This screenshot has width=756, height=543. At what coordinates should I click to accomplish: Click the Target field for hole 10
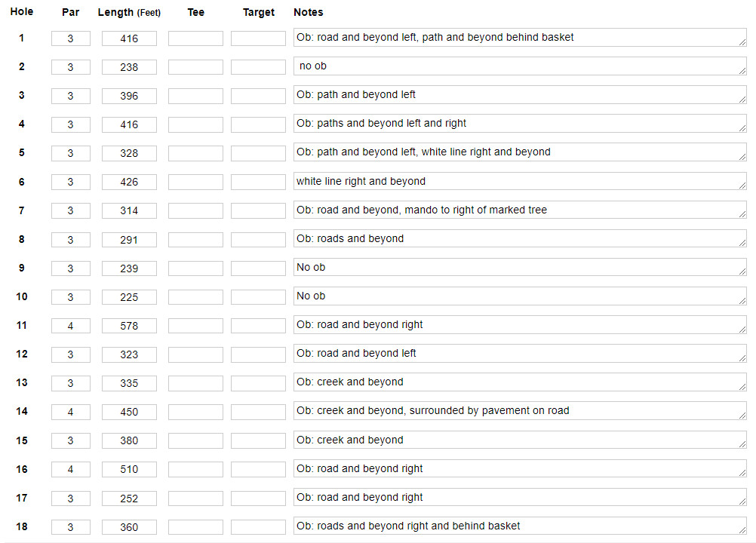tap(258, 297)
